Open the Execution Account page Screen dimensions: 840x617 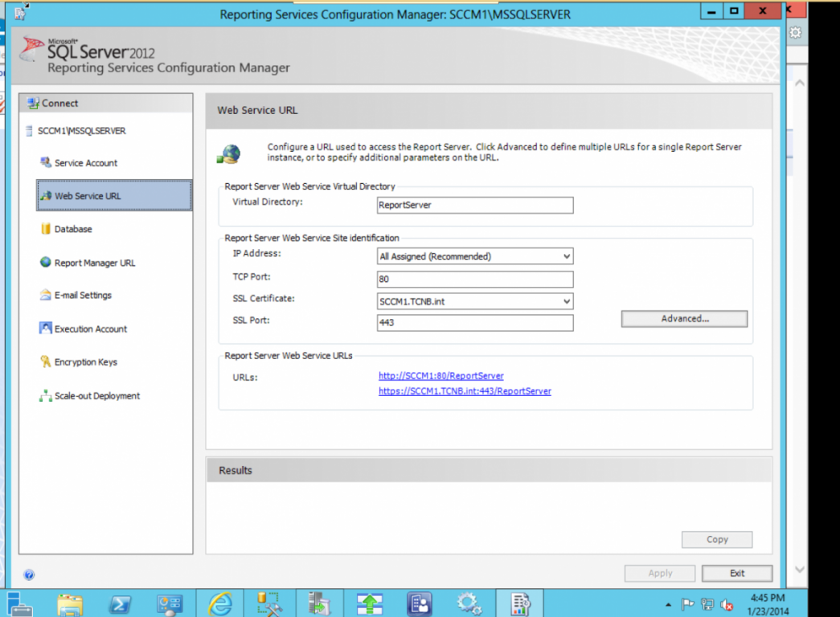[x=83, y=329]
